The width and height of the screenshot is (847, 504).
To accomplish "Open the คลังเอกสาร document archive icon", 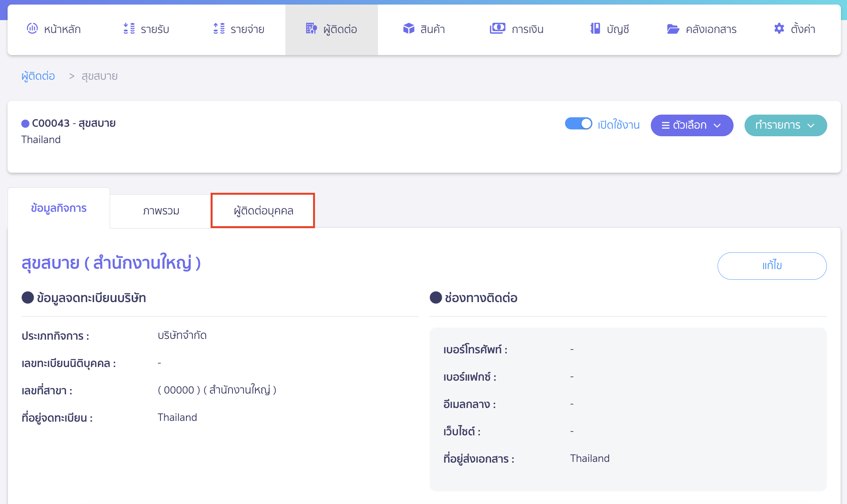I will 673,28.
